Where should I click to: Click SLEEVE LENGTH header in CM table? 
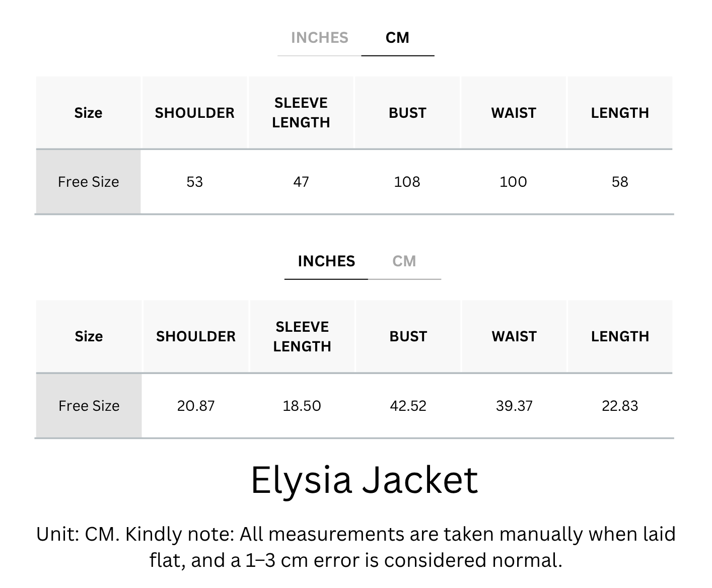click(x=301, y=113)
